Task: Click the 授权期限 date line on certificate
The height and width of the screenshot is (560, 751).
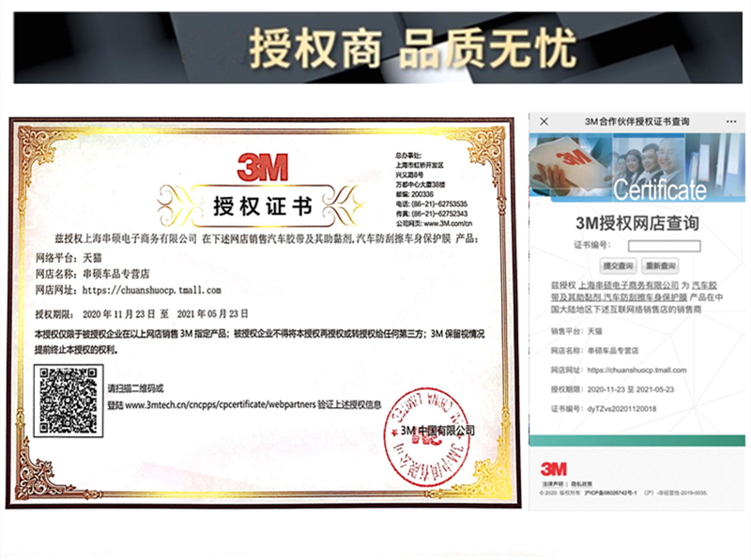Action: coord(142,314)
